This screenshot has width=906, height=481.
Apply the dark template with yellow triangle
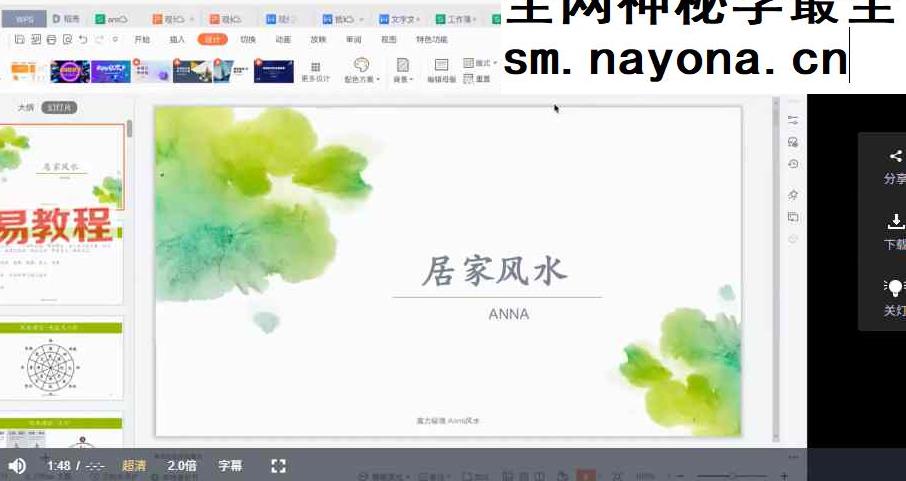192,71
